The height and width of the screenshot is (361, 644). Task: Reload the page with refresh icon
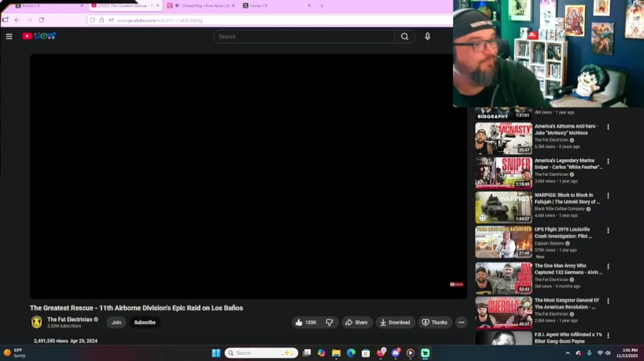(41, 20)
